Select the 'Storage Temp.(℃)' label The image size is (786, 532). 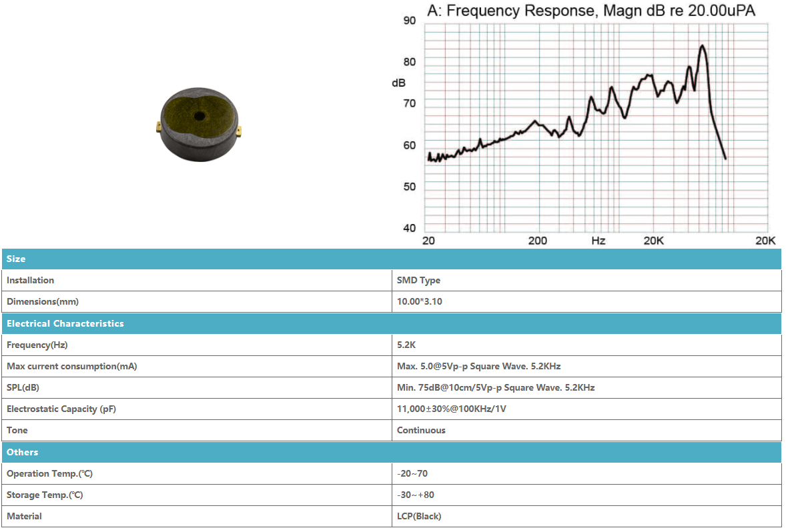[x=45, y=495]
